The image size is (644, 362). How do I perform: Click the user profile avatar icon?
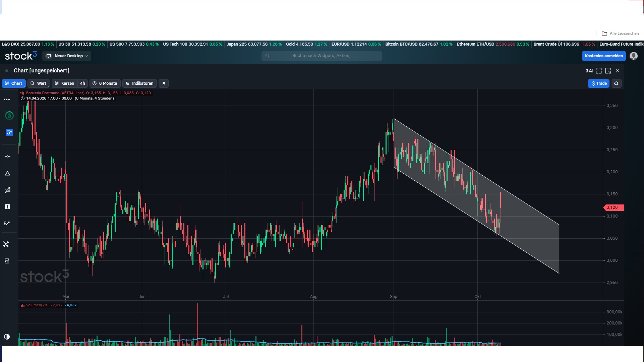pyautogui.click(x=633, y=56)
